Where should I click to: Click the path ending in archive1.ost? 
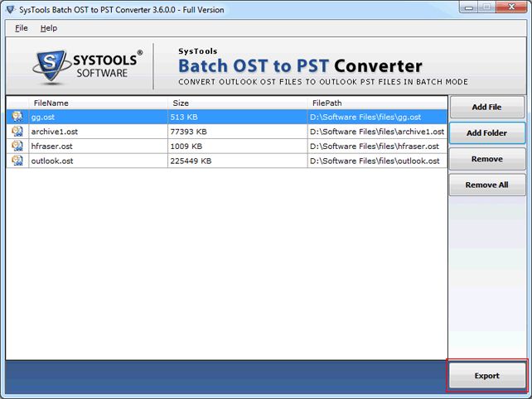tap(376, 132)
